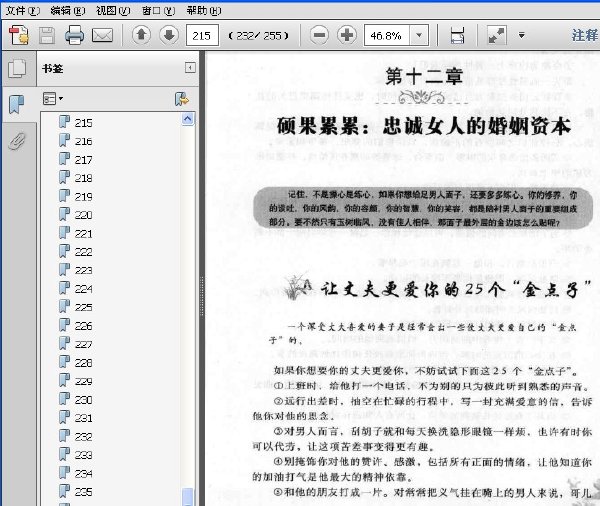Click the full screen/expand view icon
This screenshot has width=600, height=506.
tap(497, 36)
